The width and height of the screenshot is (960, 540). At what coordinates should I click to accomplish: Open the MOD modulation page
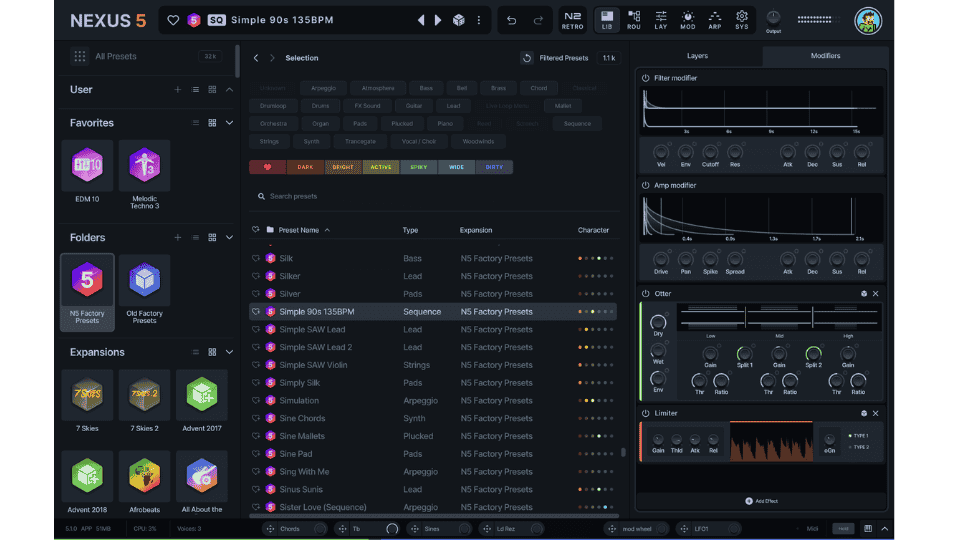688,20
